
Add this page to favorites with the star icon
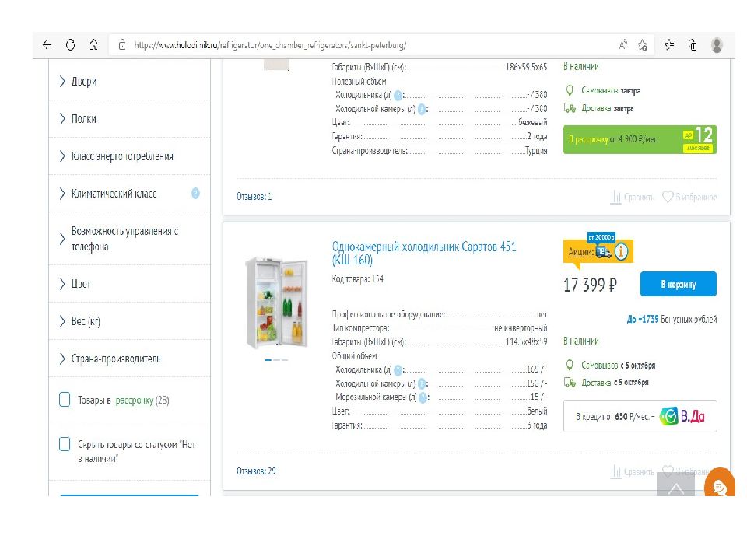[643, 45]
